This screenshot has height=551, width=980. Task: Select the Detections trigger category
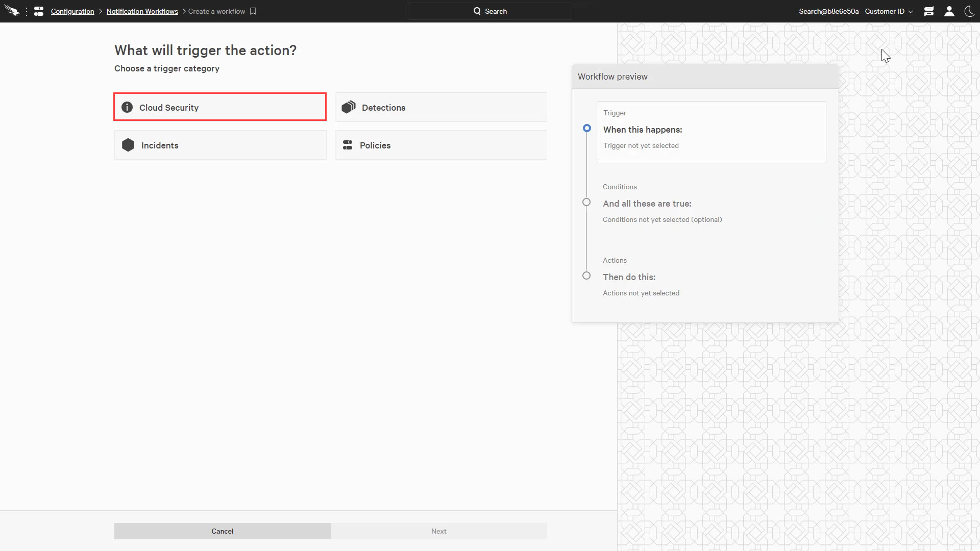tap(441, 107)
